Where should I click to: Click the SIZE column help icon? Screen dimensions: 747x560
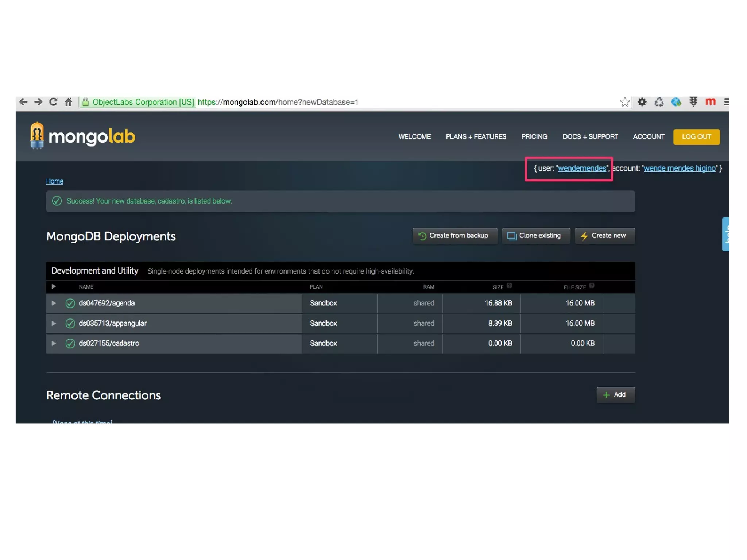pos(509,286)
